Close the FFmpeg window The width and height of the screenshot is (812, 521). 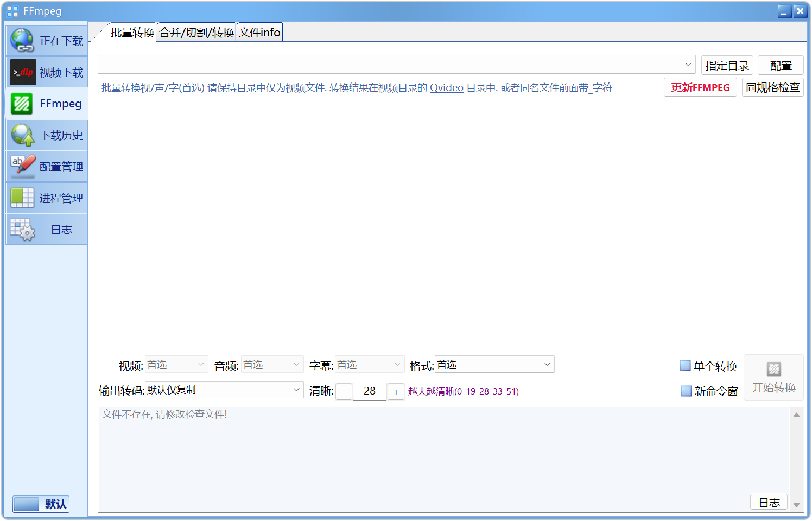[x=801, y=11]
